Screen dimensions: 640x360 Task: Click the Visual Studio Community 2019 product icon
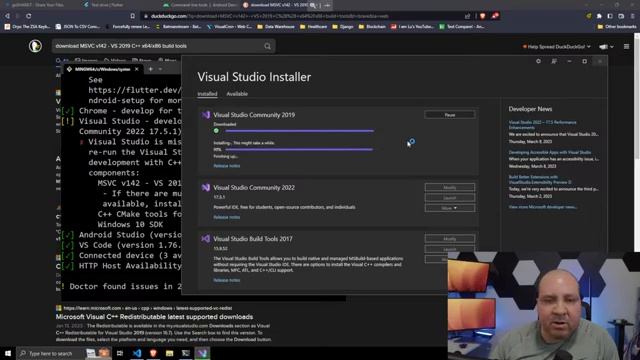[x=206, y=115]
